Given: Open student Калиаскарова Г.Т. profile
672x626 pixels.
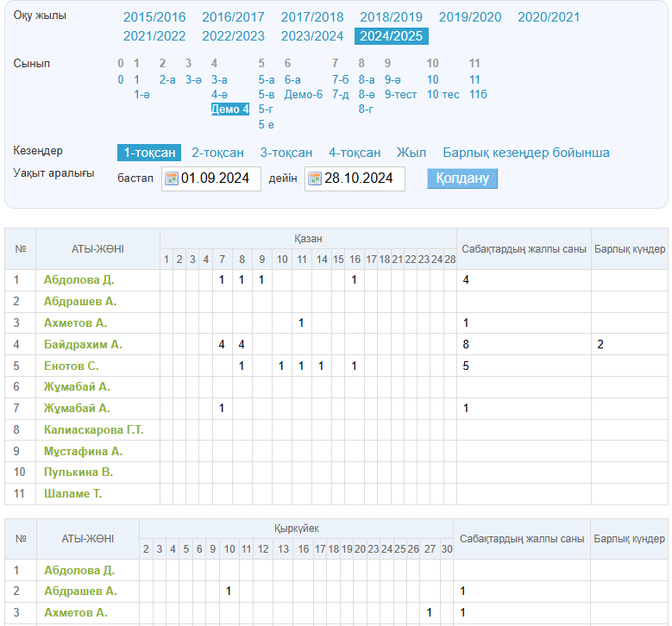Looking at the screenshot, I should pyautogui.click(x=93, y=429).
